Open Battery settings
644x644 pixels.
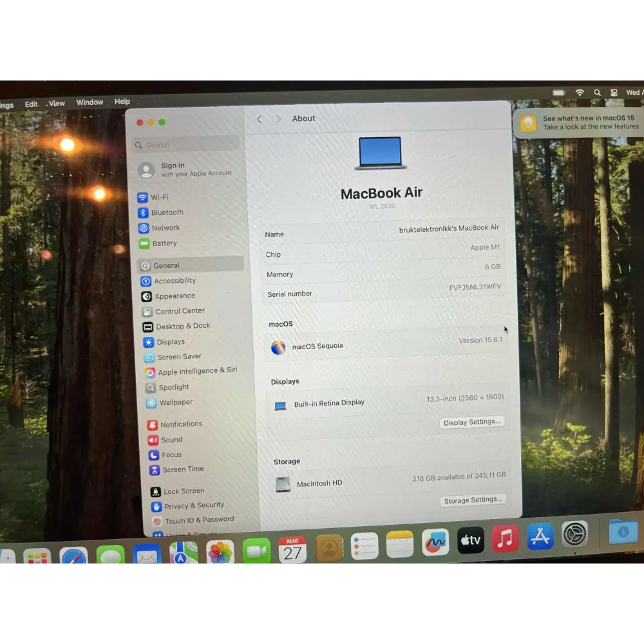click(158, 243)
